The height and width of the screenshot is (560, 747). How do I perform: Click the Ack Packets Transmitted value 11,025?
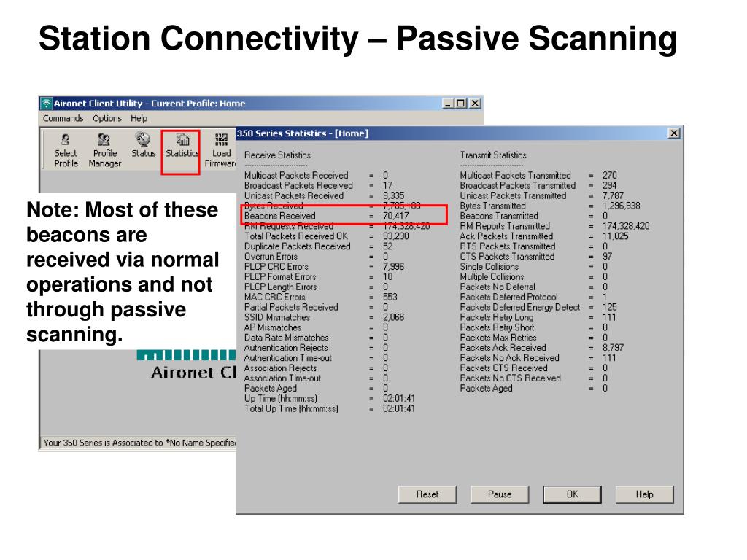(x=615, y=236)
